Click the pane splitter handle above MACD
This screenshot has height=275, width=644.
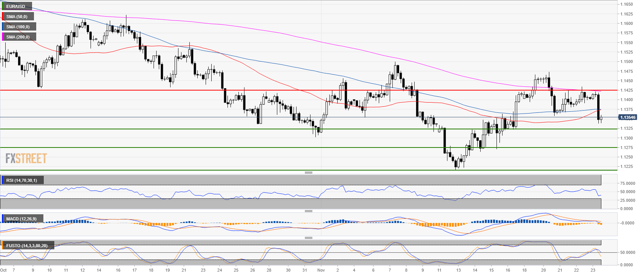click(x=308, y=211)
